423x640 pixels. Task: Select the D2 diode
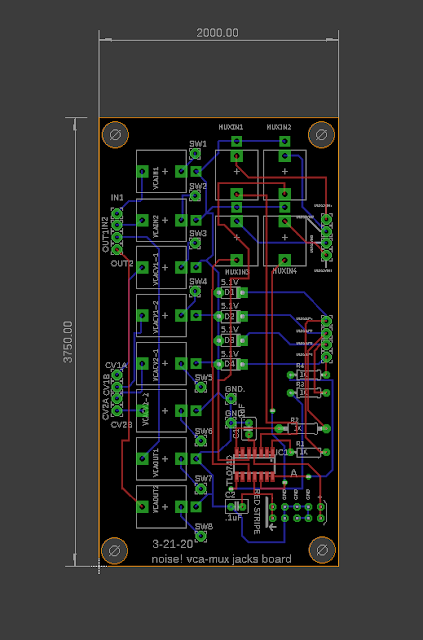[x=231, y=316]
